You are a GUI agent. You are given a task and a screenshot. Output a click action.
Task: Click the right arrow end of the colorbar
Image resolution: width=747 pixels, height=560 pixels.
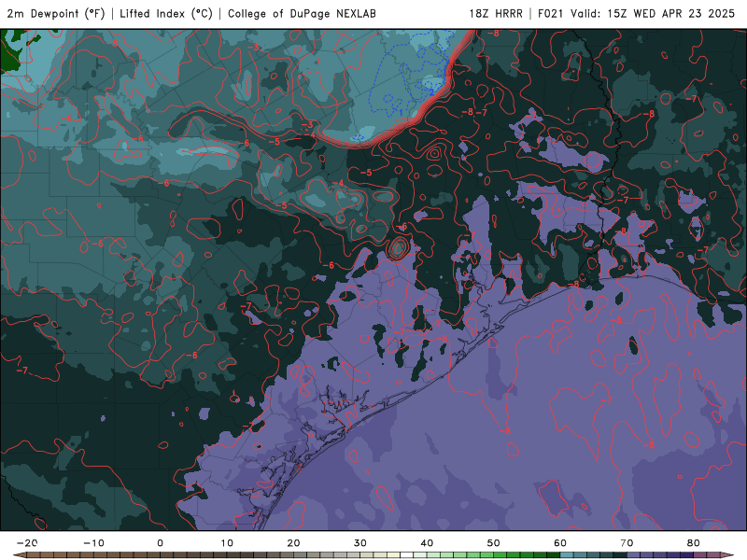(727, 555)
